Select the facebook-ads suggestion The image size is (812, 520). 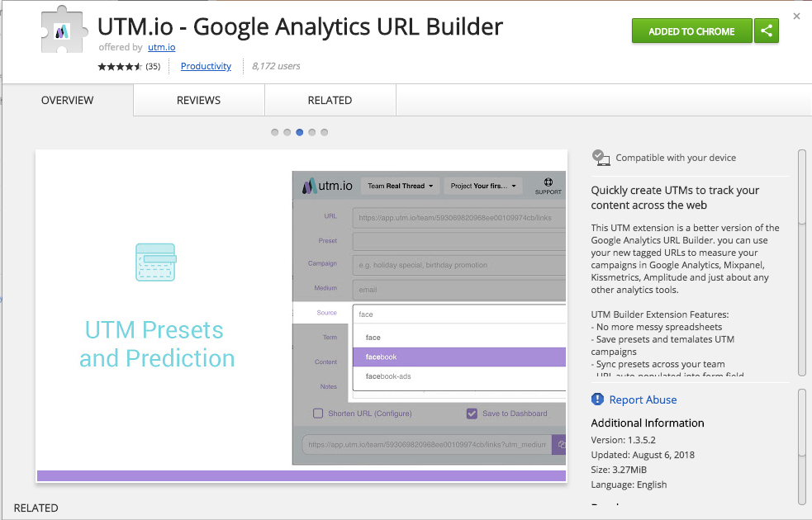pyautogui.click(x=458, y=376)
